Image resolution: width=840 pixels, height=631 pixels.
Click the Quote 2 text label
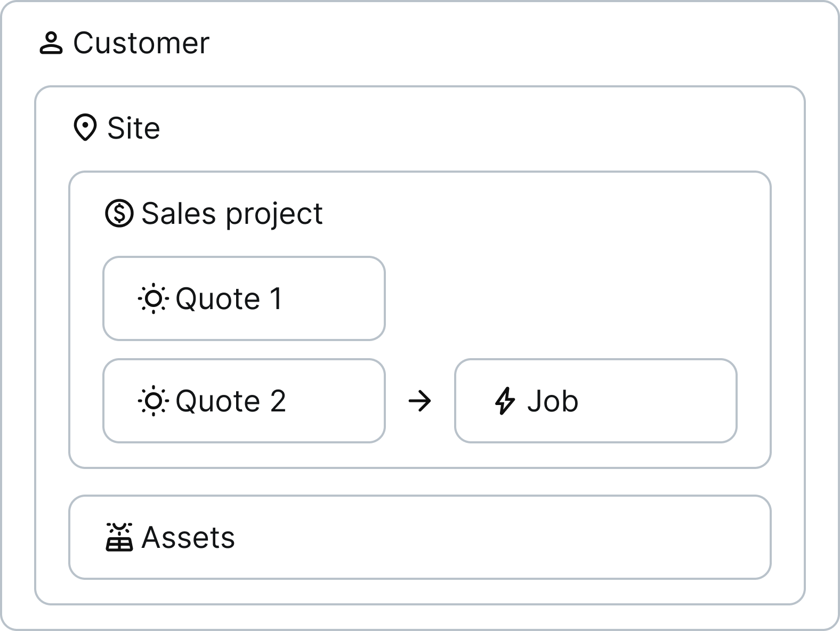[x=231, y=401]
